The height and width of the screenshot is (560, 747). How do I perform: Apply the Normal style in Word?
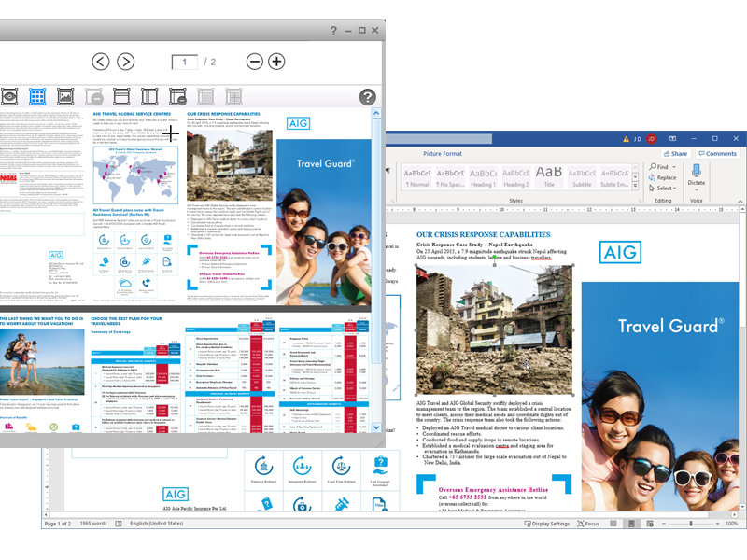click(x=417, y=177)
